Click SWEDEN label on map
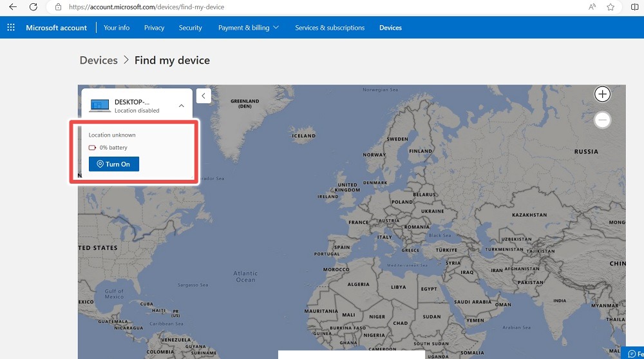644x359 pixels. [x=397, y=139]
